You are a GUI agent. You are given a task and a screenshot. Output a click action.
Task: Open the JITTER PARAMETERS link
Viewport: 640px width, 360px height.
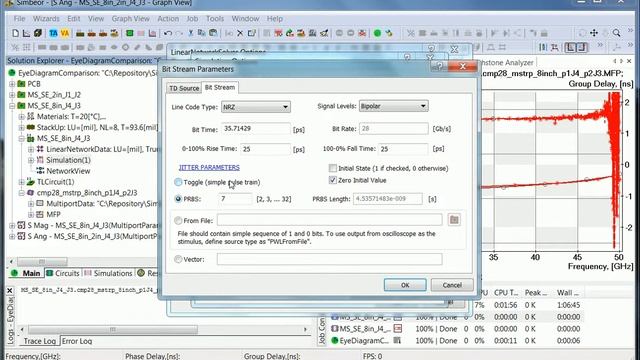click(x=209, y=167)
